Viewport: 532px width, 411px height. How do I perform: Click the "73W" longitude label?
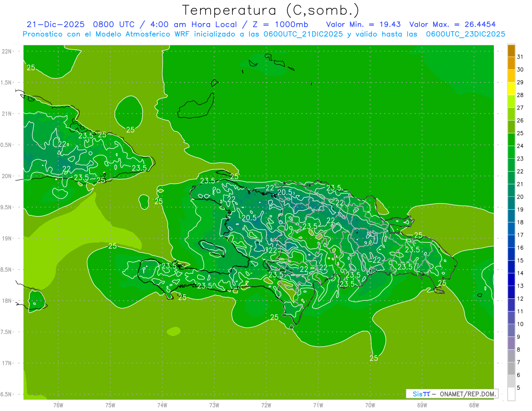[214, 405]
